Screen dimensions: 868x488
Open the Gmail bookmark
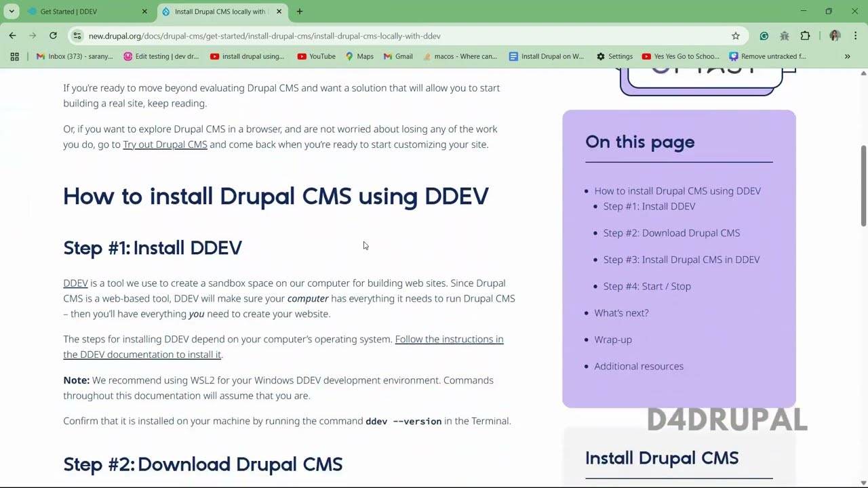398,56
